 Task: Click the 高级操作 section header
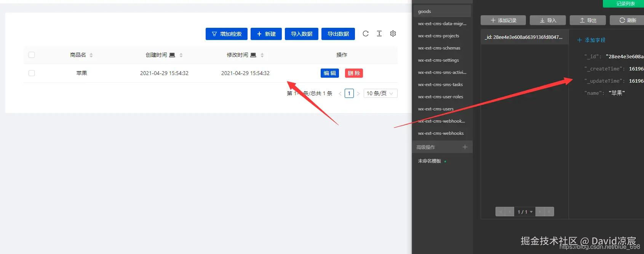[x=442, y=147]
